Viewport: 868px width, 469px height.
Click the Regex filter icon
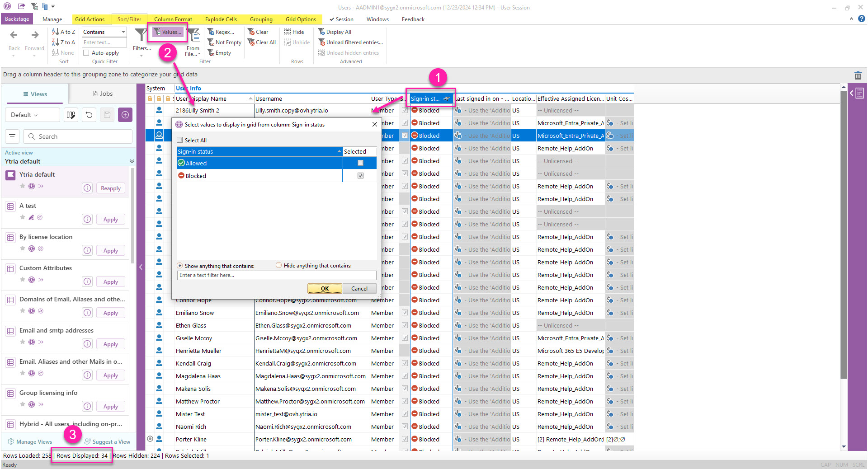pyautogui.click(x=211, y=32)
